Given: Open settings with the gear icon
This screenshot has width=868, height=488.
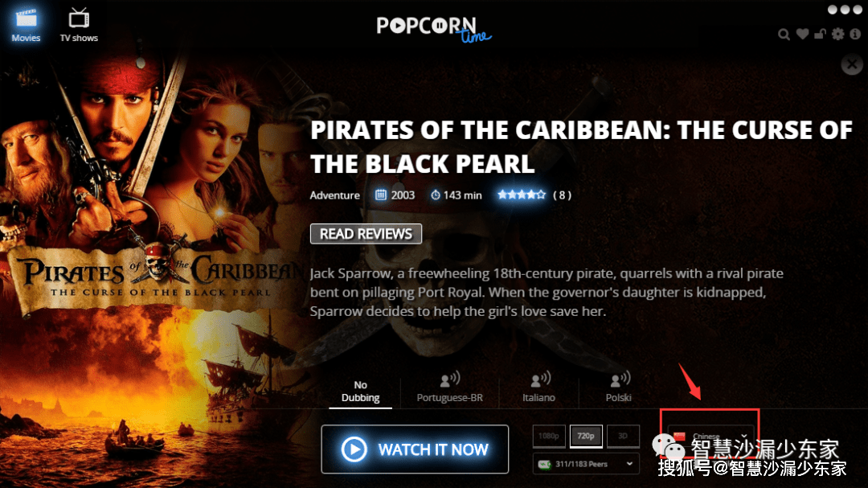Looking at the screenshot, I should [838, 34].
